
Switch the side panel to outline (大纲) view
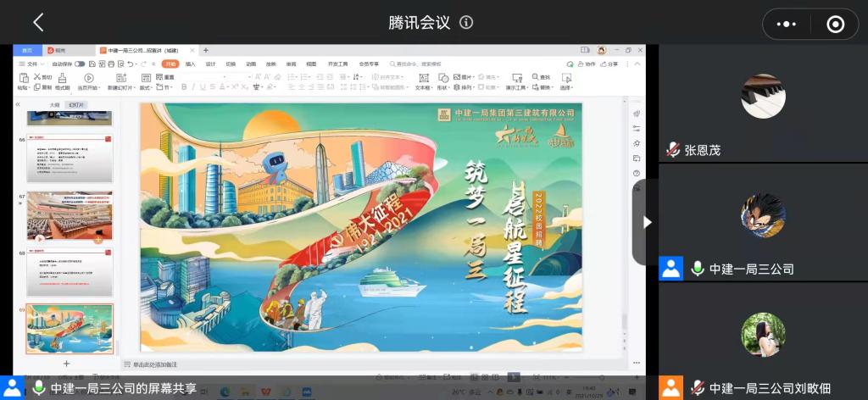click(x=54, y=104)
